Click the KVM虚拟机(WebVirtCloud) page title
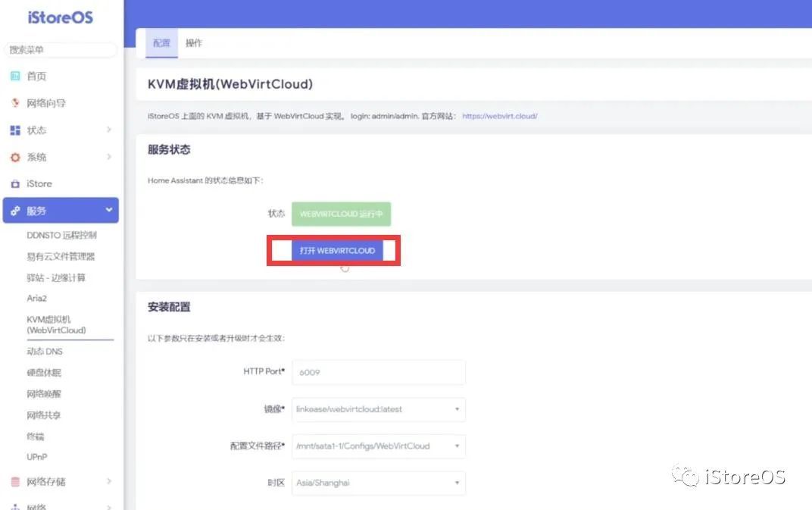 tap(230, 84)
